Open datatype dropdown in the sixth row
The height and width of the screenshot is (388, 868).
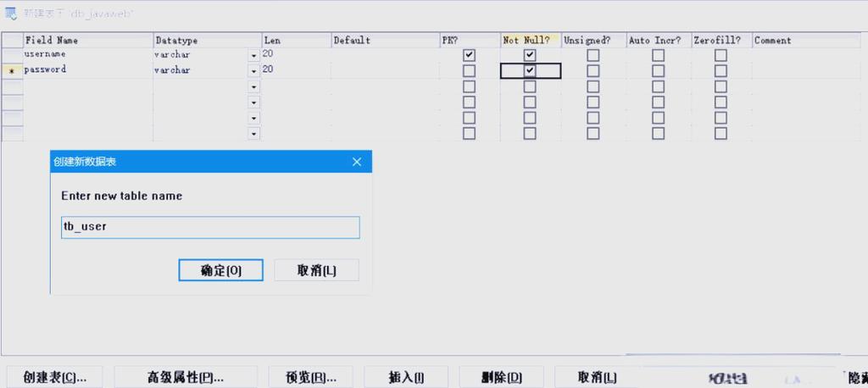pyautogui.click(x=254, y=133)
